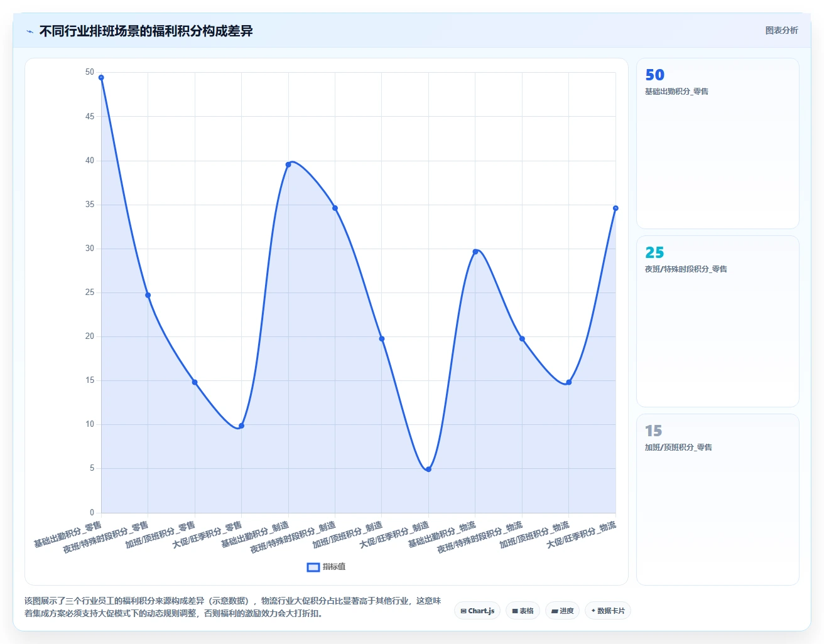Screen dimensions: 824x644
Task: Click the 指标值 legend text
Action: [334, 567]
